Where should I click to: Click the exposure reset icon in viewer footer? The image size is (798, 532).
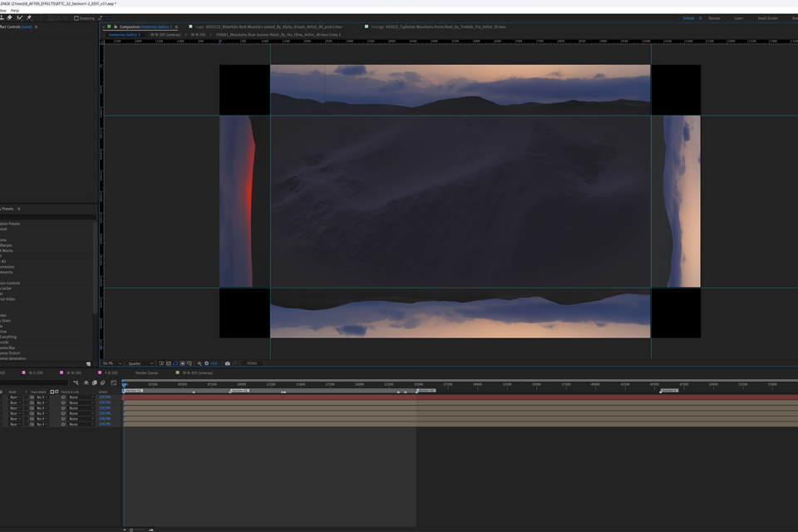coord(206,363)
